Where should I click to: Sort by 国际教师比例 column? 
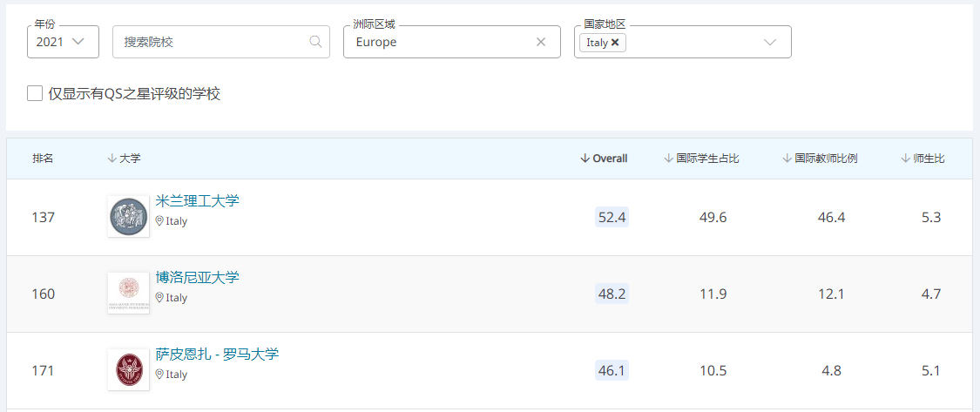(820, 159)
